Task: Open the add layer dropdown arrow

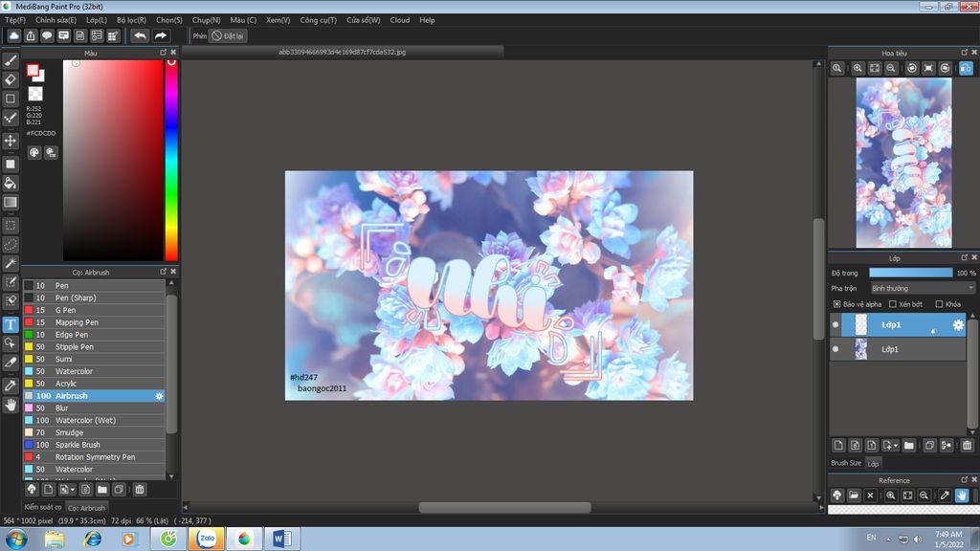Action: point(896,446)
